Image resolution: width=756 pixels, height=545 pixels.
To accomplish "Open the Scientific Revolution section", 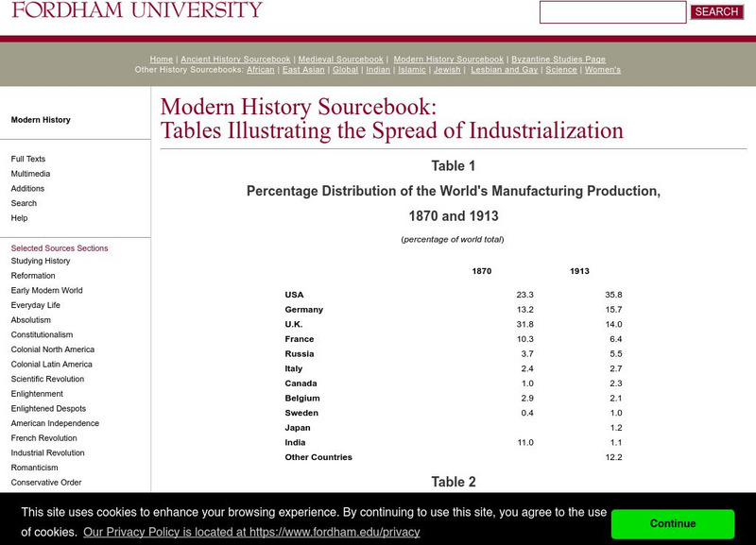I will (46, 379).
